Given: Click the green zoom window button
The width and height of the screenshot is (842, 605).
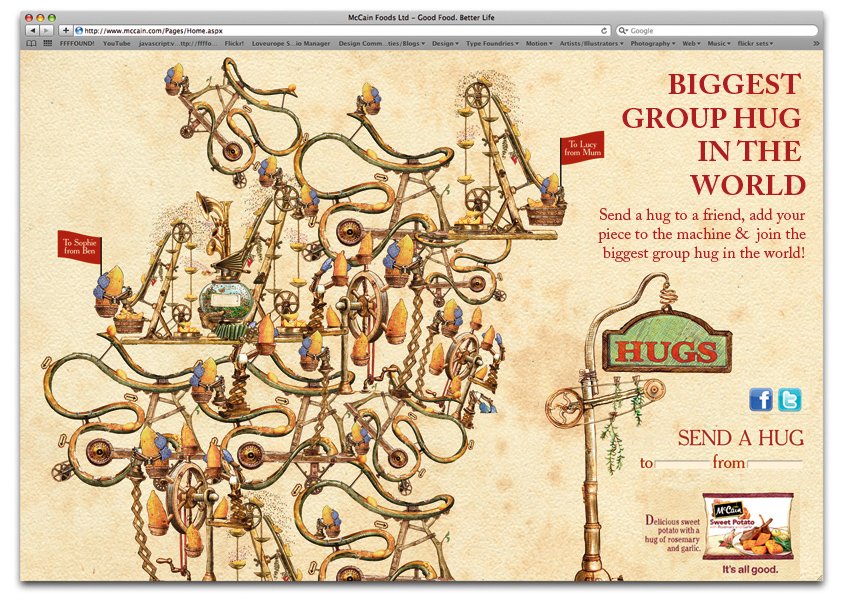Looking at the screenshot, I should click(x=52, y=18).
